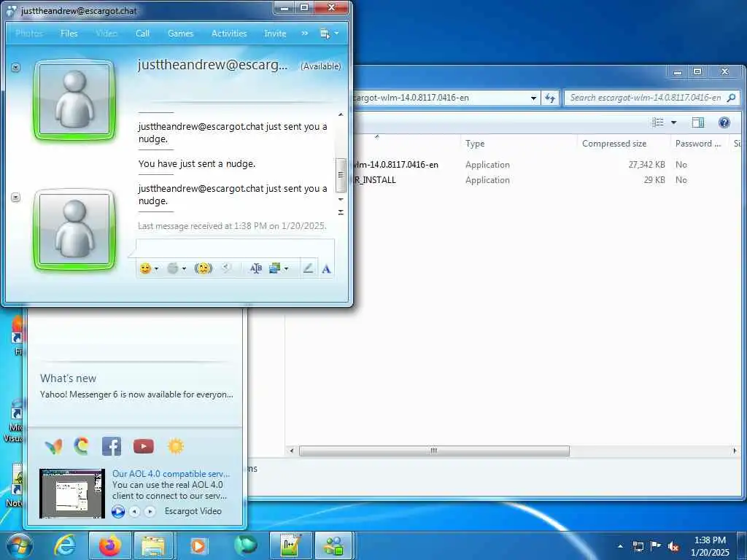This screenshot has height=560, width=747.
Task: Open Windows Explorer taskbar button
Action: point(153,545)
